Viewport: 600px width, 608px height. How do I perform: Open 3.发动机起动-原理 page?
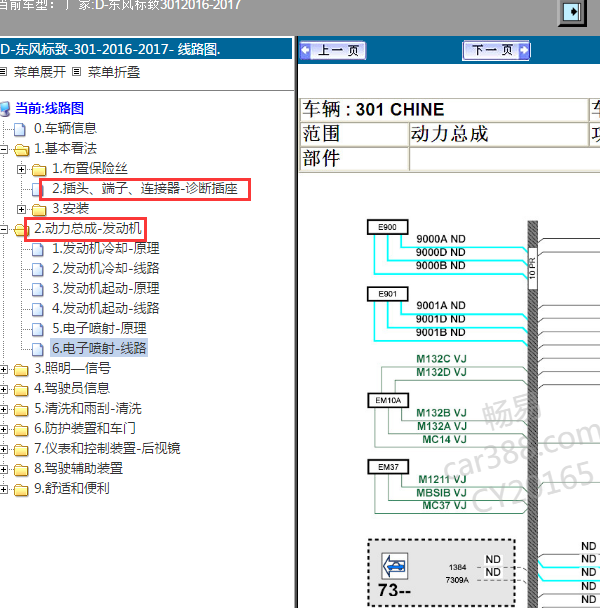[x=105, y=288]
